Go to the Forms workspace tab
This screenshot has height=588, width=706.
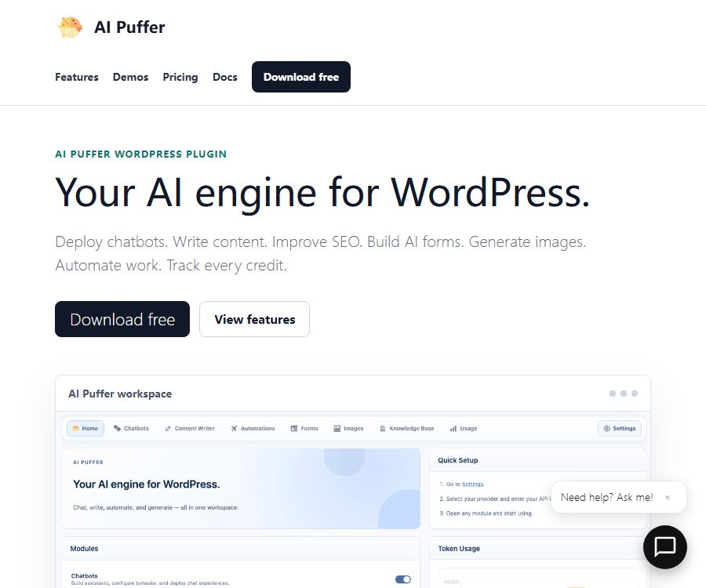pyautogui.click(x=304, y=428)
